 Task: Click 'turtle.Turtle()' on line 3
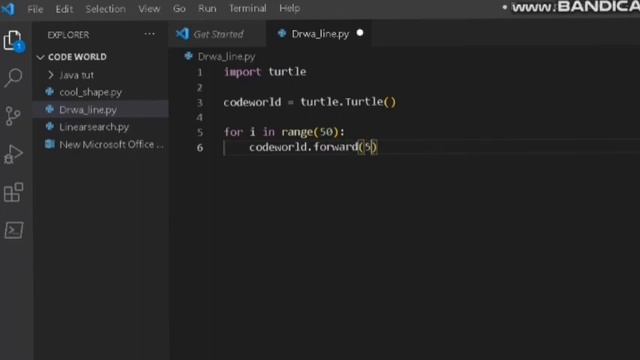(x=348, y=102)
